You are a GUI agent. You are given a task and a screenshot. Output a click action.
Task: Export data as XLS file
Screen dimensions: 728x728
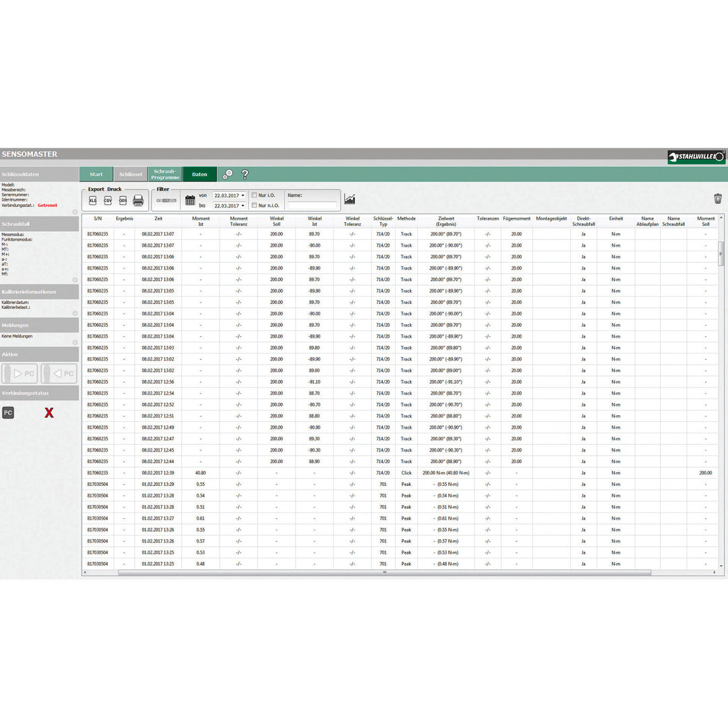click(93, 201)
